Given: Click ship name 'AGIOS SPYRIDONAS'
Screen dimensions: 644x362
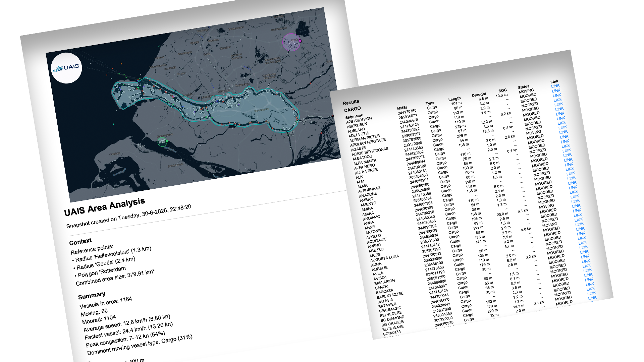Looking at the screenshot, I should coord(370,152).
